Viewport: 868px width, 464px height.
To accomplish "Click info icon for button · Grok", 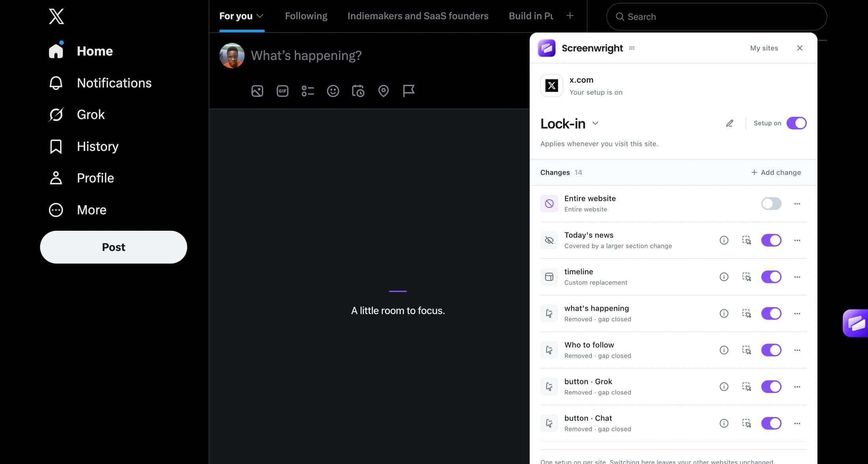I will click(x=724, y=387).
